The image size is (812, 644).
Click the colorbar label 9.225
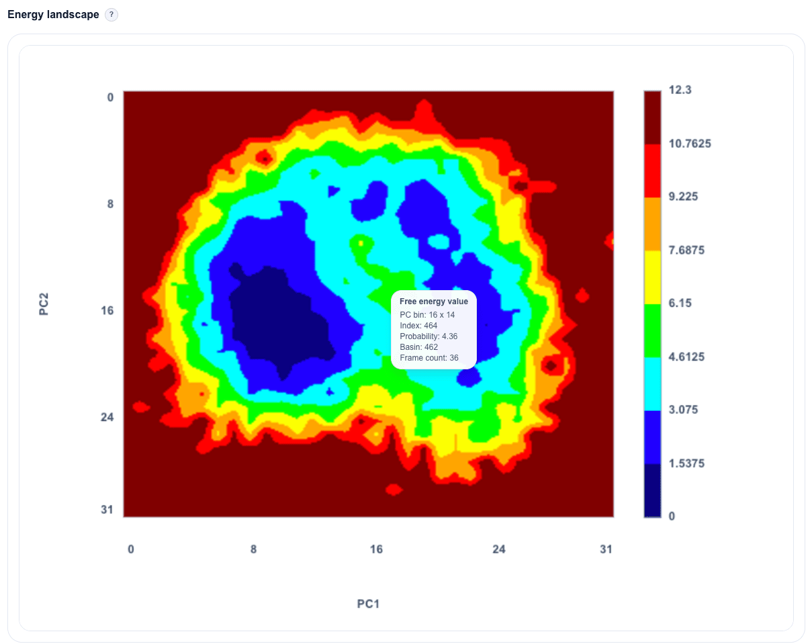pyautogui.click(x=684, y=196)
